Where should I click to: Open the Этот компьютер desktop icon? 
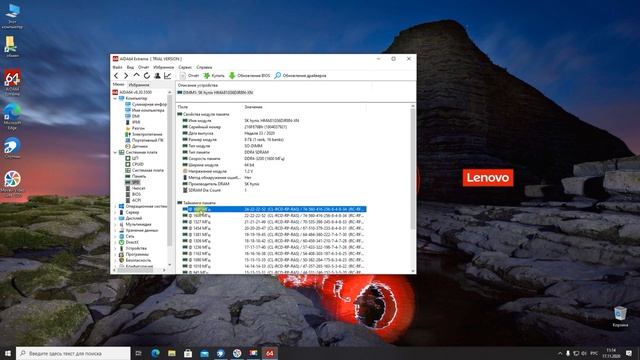tap(12, 17)
